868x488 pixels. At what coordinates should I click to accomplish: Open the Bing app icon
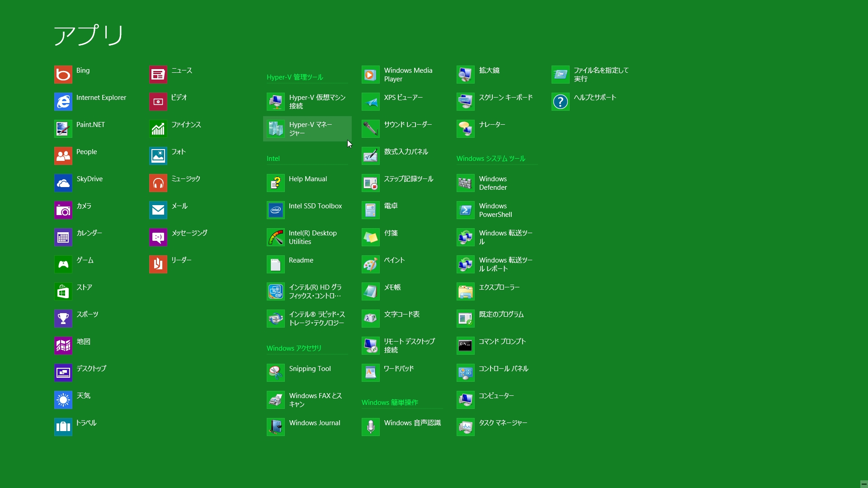tap(63, 75)
